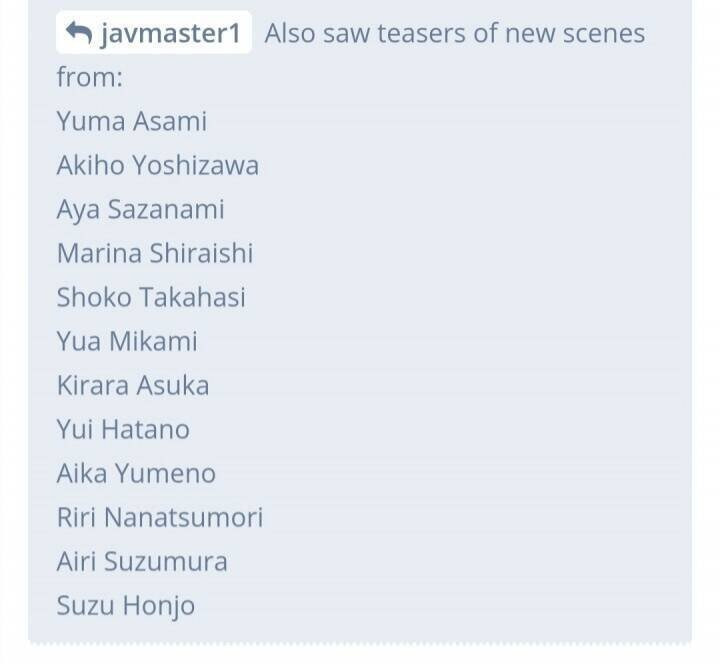Select the Yuma Asami line
The height and width of the screenshot is (664, 720).
[132, 121]
